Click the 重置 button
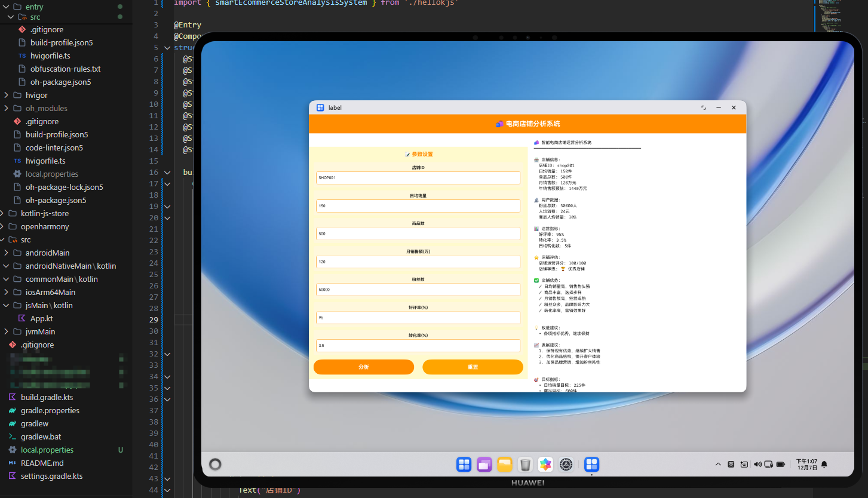868x498 pixels. pos(473,367)
